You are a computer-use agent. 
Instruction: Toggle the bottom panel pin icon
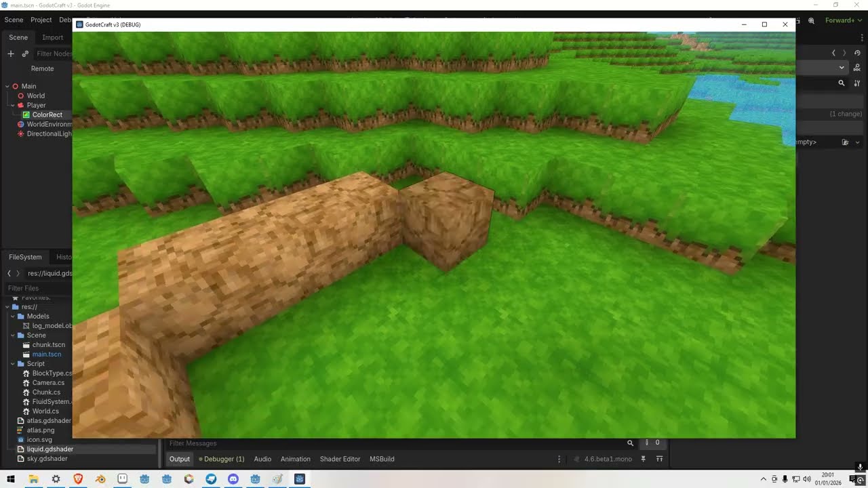tap(644, 459)
